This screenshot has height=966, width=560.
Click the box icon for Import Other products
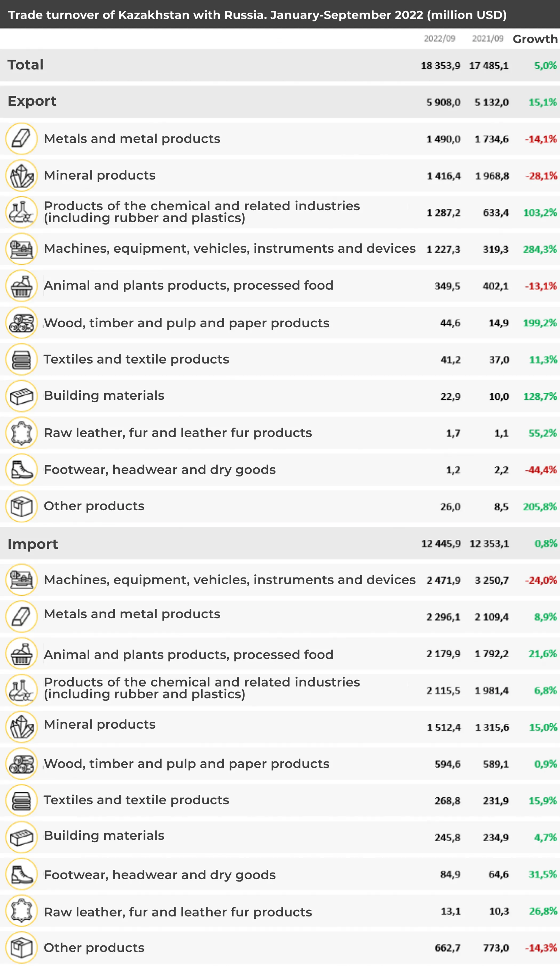(x=21, y=948)
